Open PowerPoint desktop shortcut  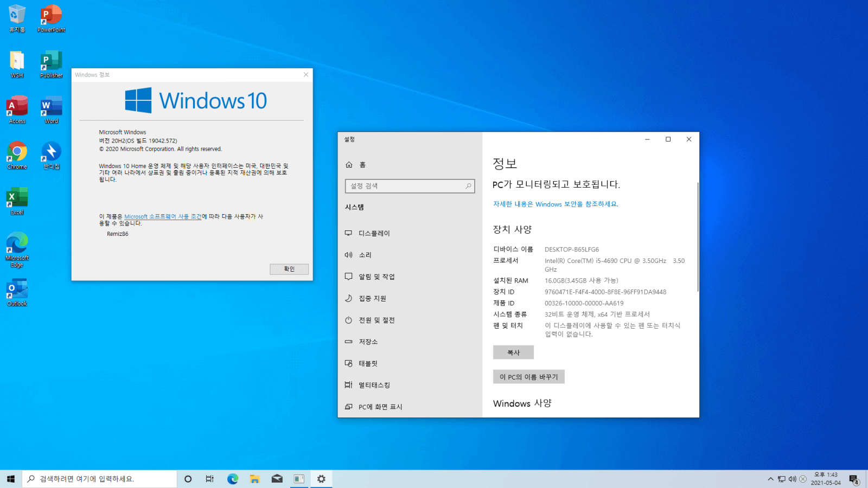(52, 18)
